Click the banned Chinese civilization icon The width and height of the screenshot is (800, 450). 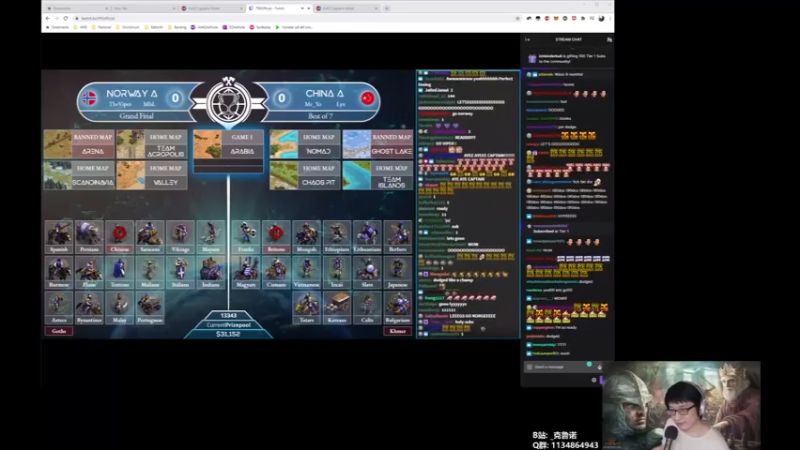click(x=119, y=237)
